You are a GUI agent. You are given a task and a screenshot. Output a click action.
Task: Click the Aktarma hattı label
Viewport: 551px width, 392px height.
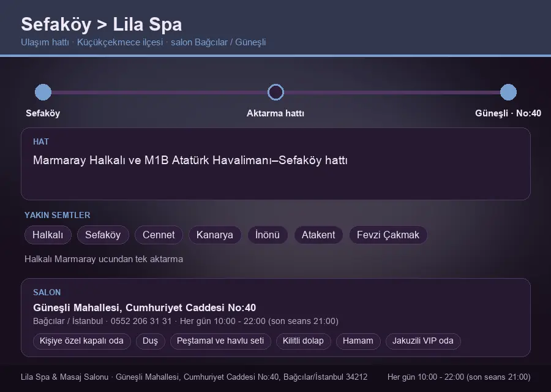[275, 113]
